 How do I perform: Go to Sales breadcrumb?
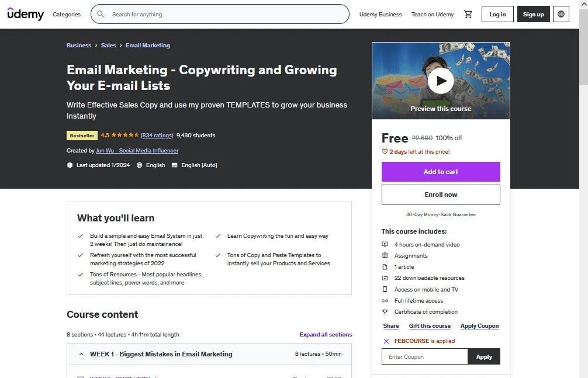[108, 46]
